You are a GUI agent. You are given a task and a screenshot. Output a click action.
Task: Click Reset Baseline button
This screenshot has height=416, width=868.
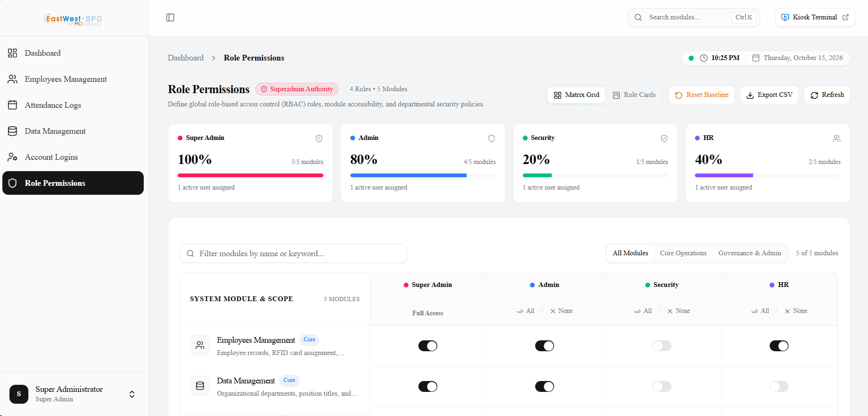[702, 95]
